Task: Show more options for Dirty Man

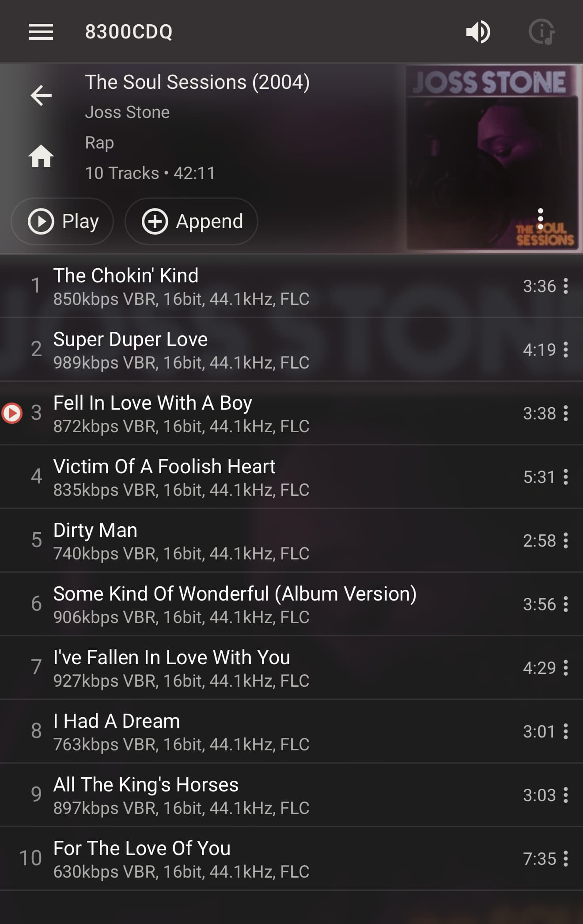Action: coord(566,541)
